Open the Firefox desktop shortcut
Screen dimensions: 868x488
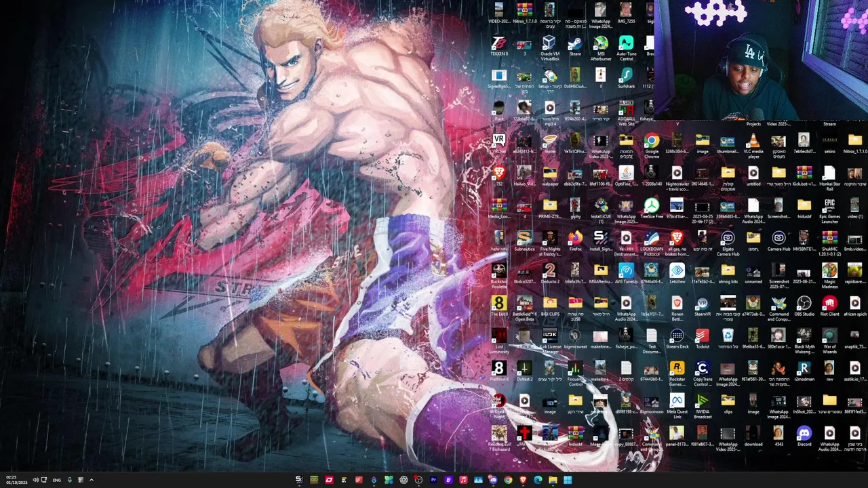pos(575,239)
